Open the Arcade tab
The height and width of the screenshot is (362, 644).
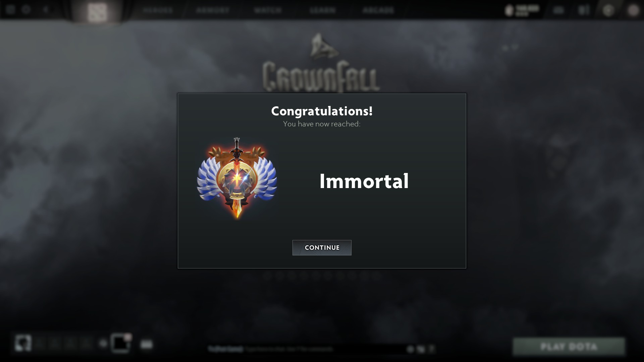[378, 10]
